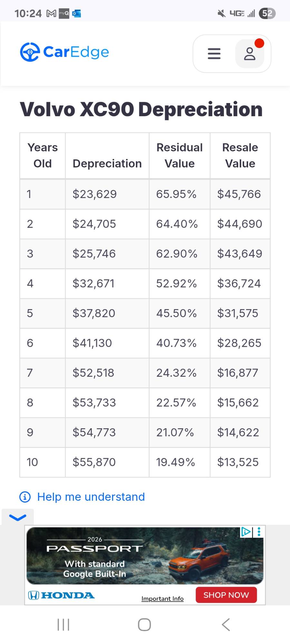Screen dimensions: 290x644
Task: Tap the CarEdge steering wheel logo
Action: click(30, 52)
